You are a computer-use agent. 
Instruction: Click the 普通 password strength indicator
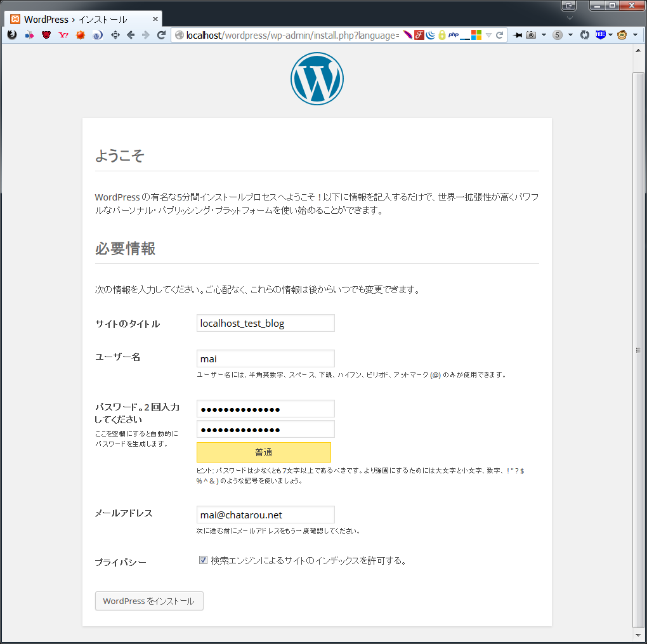pos(264,452)
